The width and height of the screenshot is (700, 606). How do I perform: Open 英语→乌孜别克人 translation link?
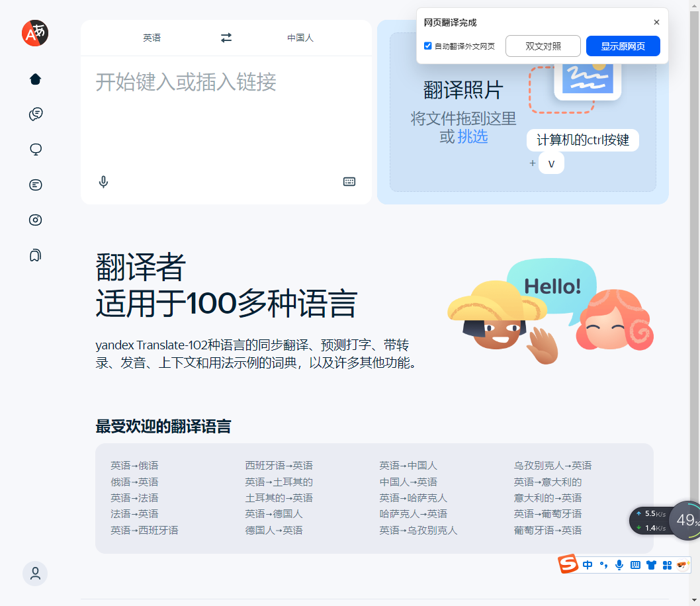click(418, 530)
